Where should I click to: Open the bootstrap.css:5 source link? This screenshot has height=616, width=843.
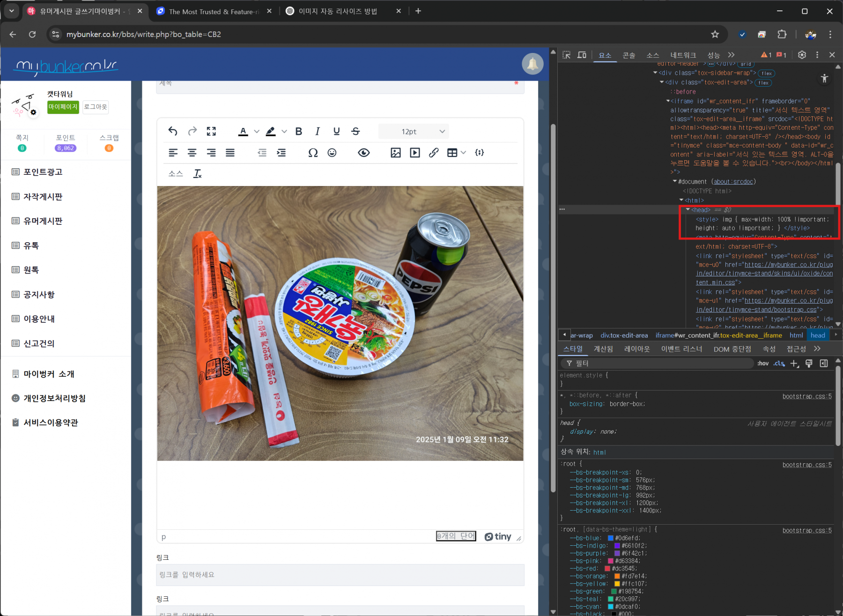coord(807,396)
